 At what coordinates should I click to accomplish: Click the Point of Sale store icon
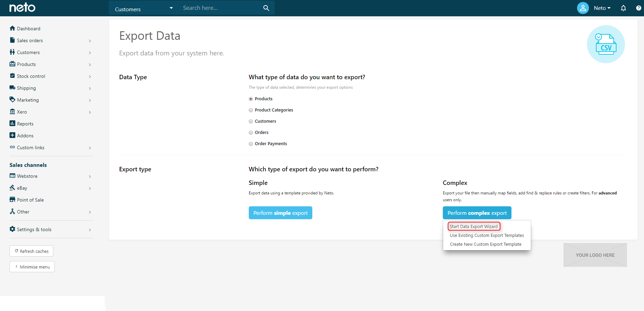point(13,200)
